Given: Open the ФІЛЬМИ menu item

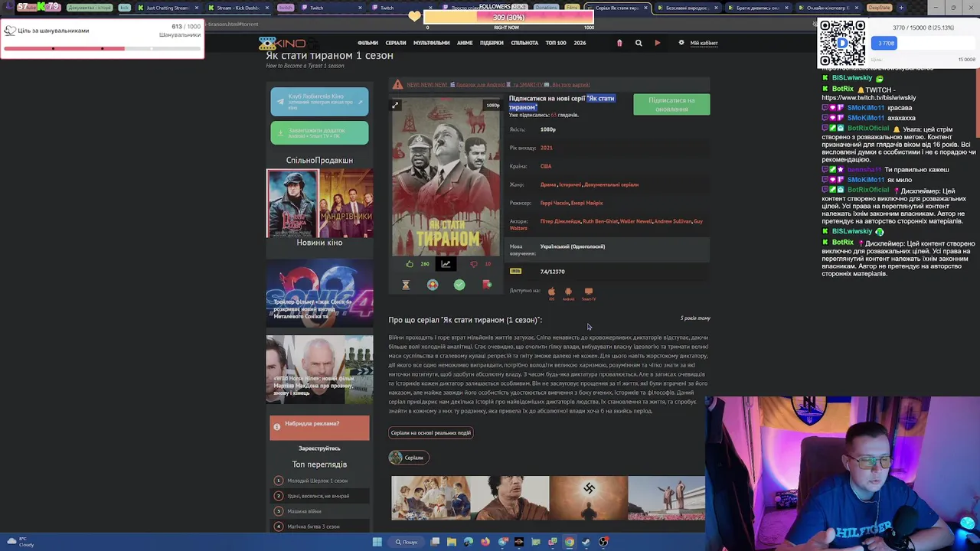Looking at the screenshot, I should pos(367,43).
